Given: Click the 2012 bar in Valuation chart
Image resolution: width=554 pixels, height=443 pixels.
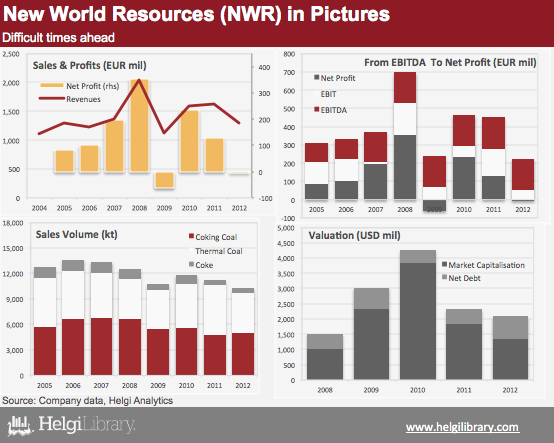Looking at the screenshot, I should tap(510, 348).
